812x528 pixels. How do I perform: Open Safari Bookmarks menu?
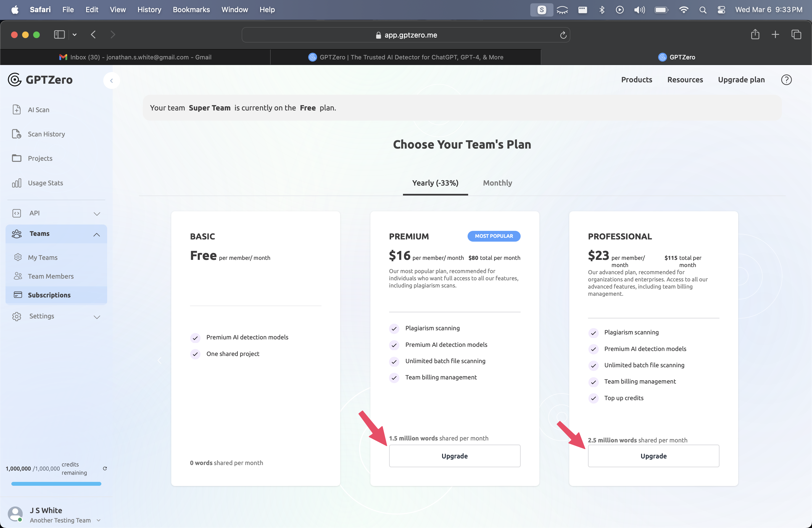pos(191,10)
